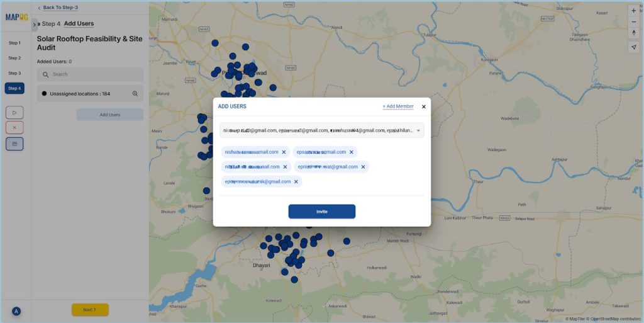Click the Dhayari map label
Image resolution: width=644 pixels, height=323 pixels.
pyautogui.click(x=262, y=266)
